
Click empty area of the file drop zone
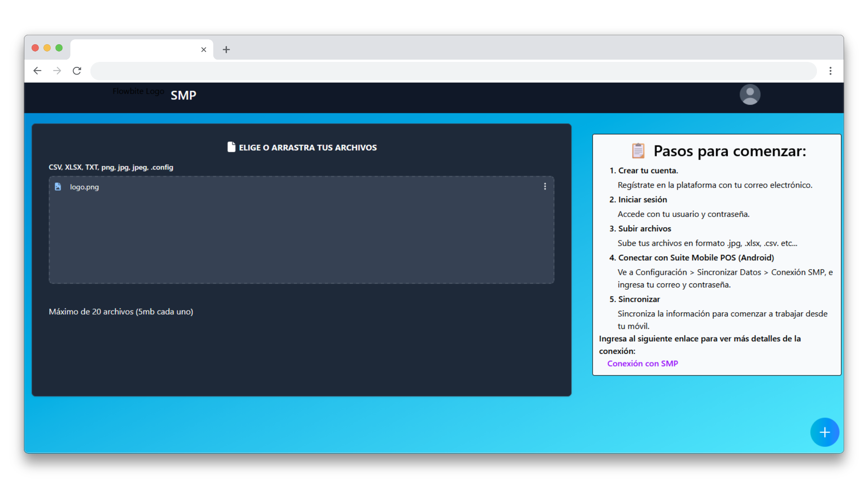301,239
